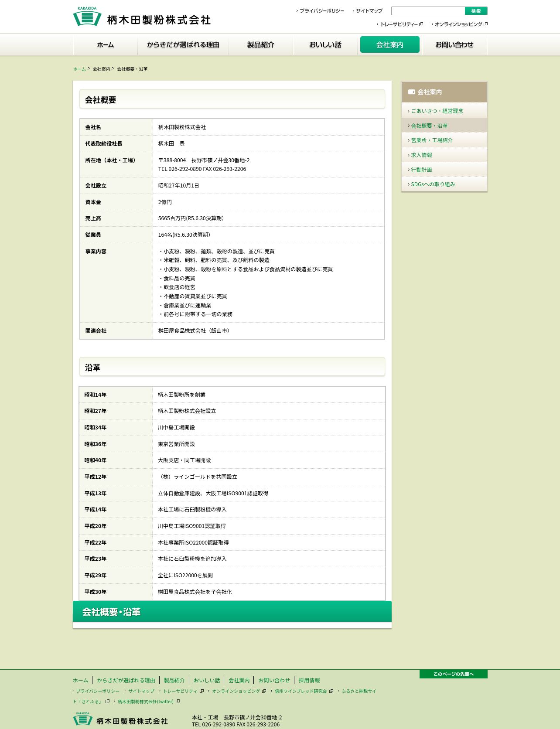Screen dimensions: 560x729
Task: Click the 平成12年 row ラインゴールド entry
Action: click(x=198, y=477)
